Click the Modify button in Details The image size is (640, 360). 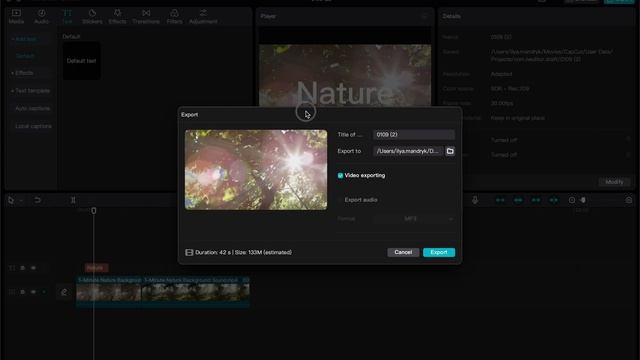pyautogui.click(x=614, y=182)
